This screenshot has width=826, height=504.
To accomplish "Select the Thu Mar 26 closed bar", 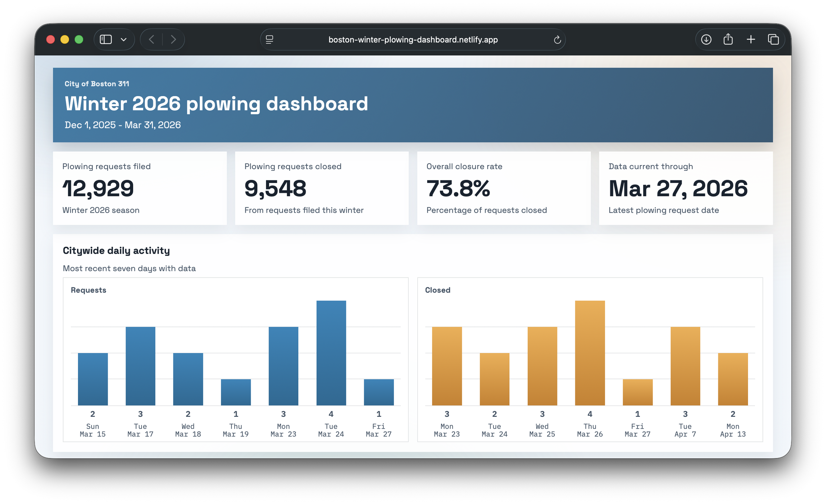I will click(590, 352).
